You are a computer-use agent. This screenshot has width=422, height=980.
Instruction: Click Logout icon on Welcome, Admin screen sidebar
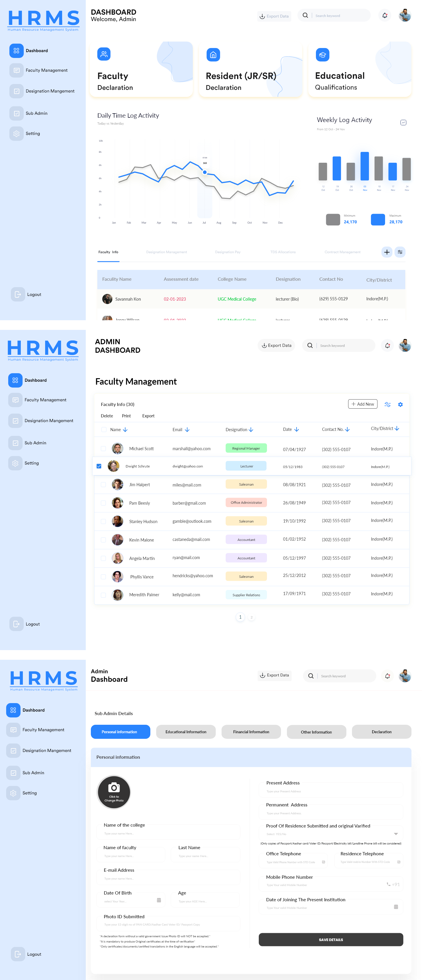18,294
